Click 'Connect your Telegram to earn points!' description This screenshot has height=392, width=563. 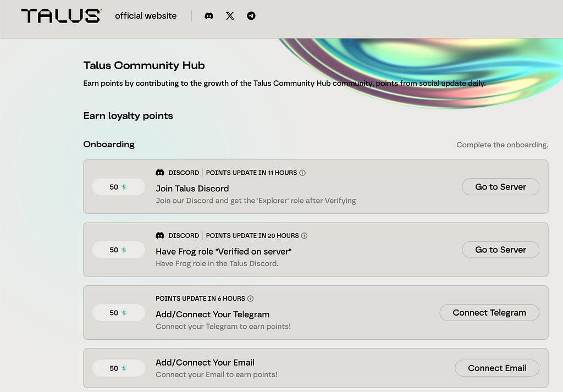pos(223,327)
